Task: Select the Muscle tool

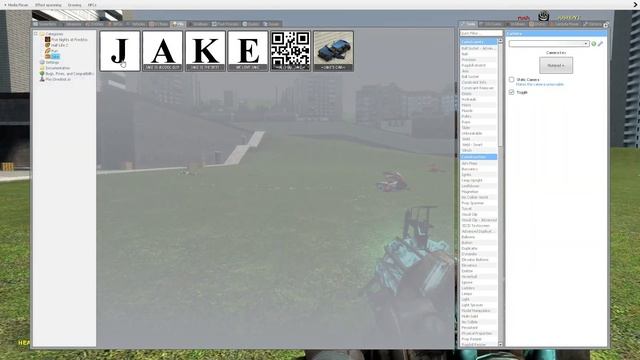Action: (478, 111)
